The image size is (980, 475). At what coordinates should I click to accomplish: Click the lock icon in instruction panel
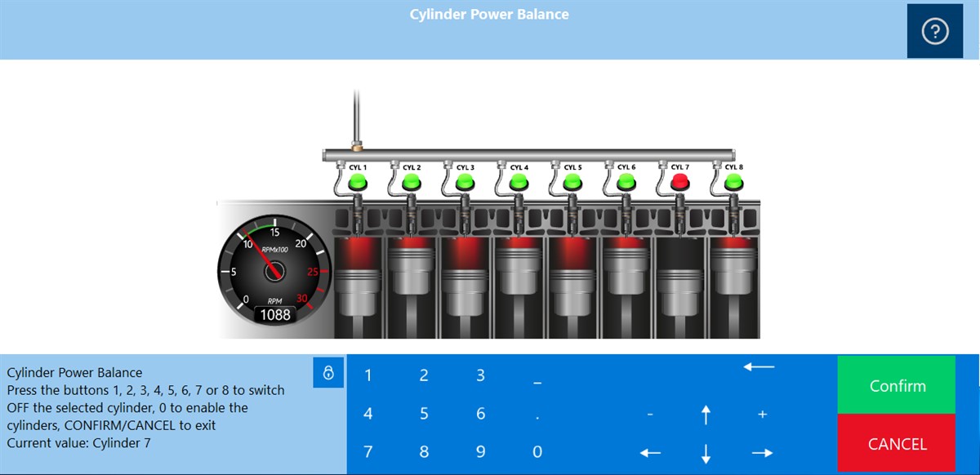(328, 373)
